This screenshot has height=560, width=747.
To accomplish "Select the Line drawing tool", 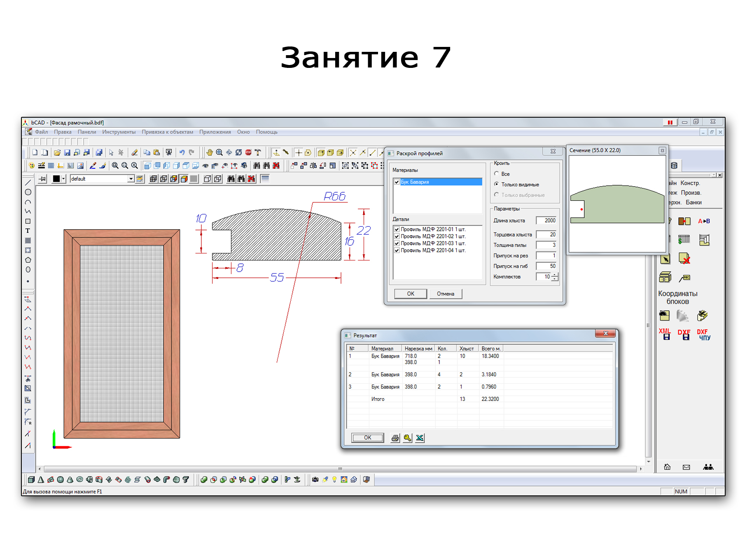I will (28, 182).
